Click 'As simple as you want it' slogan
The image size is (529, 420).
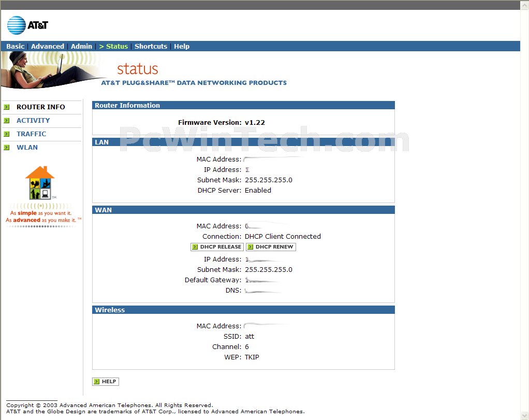(41, 213)
